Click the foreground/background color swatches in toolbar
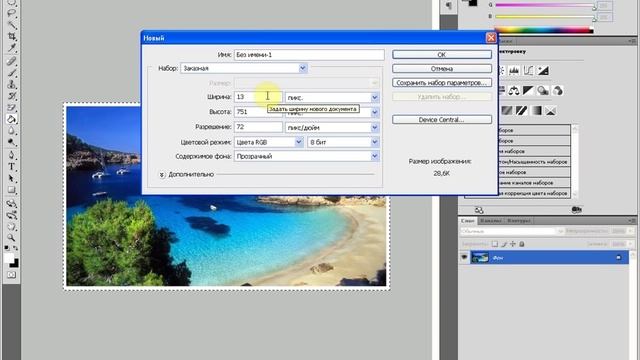This screenshot has width=640, height=360. click(x=11, y=260)
